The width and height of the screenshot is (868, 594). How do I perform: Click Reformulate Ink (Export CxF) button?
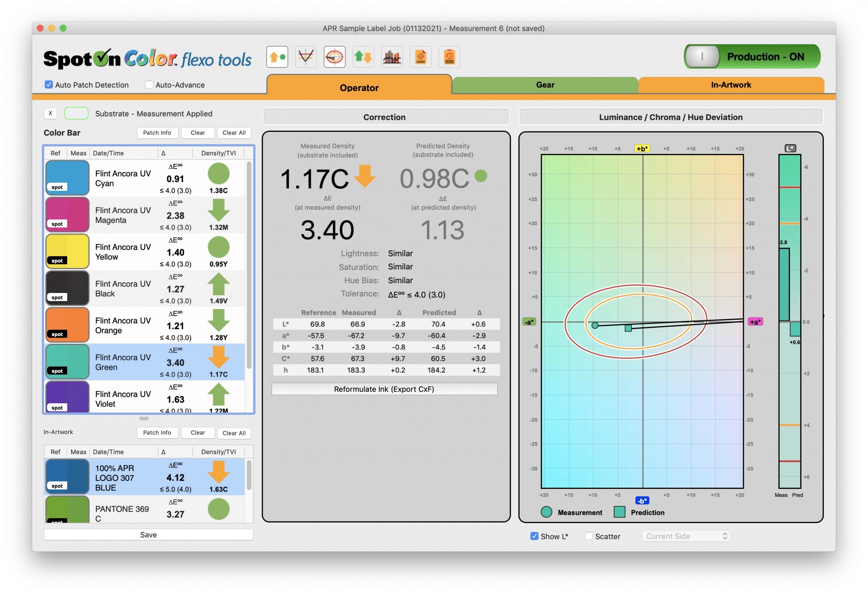[x=384, y=389]
